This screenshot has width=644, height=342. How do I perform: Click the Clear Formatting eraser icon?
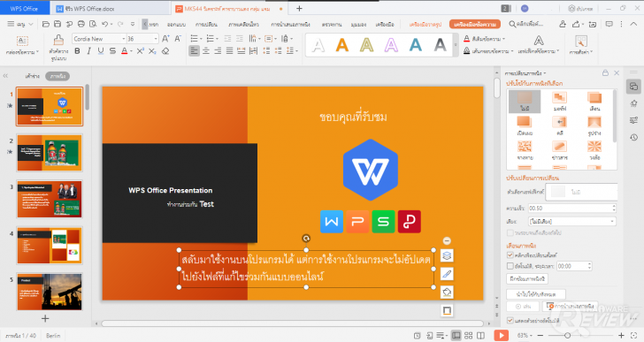[x=165, y=51]
